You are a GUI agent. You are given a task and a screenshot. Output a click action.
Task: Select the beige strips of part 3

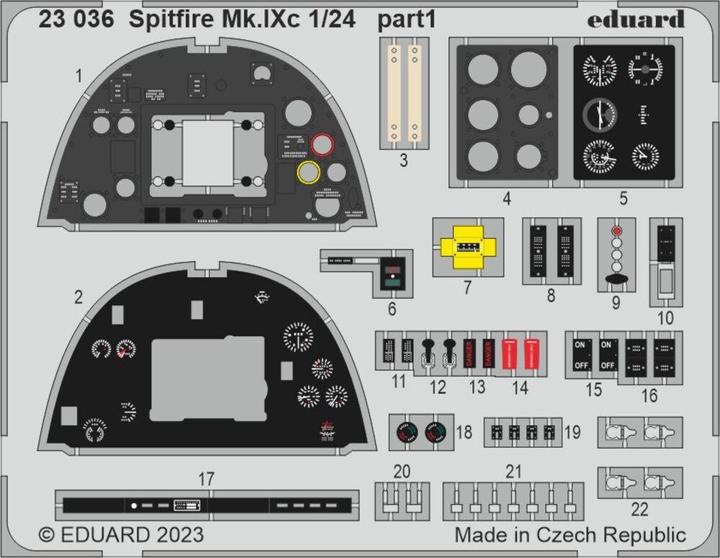[x=404, y=94]
